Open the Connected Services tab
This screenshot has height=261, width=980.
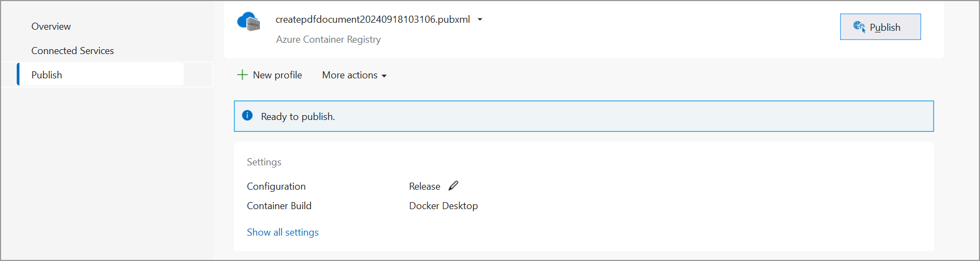click(72, 51)
